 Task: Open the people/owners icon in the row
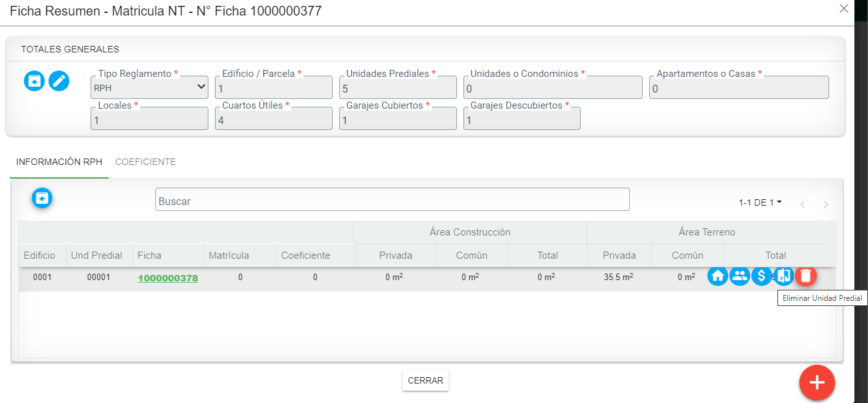pyautogui.click(x=739, y=276)
